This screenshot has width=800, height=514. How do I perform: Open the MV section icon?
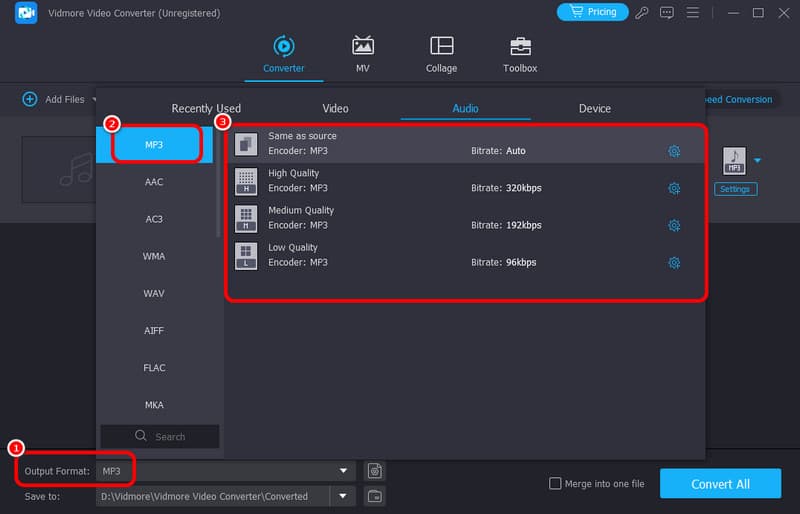click(363, 47)
